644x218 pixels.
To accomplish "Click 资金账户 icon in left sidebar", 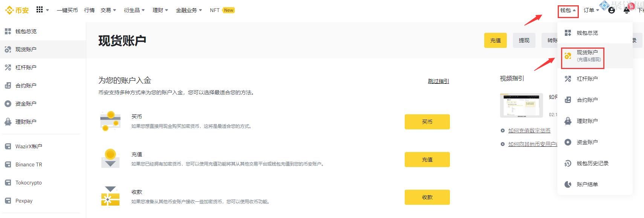I will (x=8, y=104).
